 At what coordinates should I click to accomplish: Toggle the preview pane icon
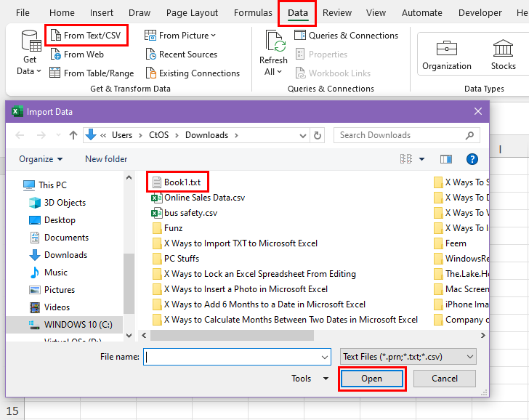[446, 159]
